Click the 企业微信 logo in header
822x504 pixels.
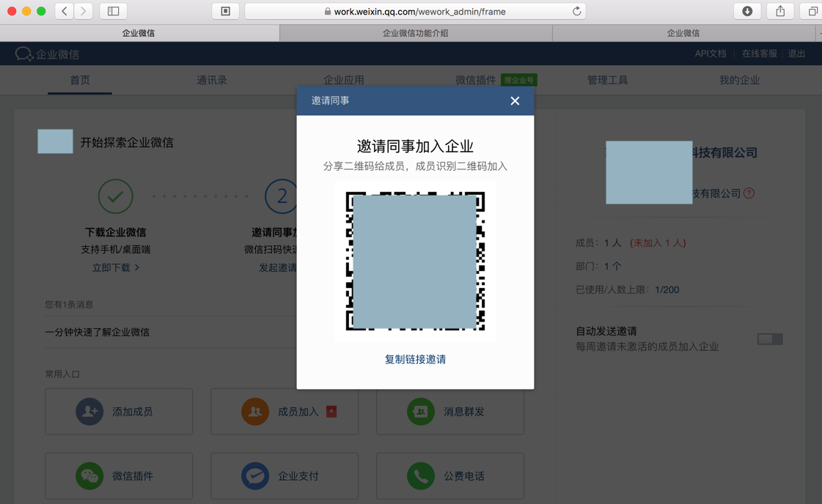(x=47, y=54)
